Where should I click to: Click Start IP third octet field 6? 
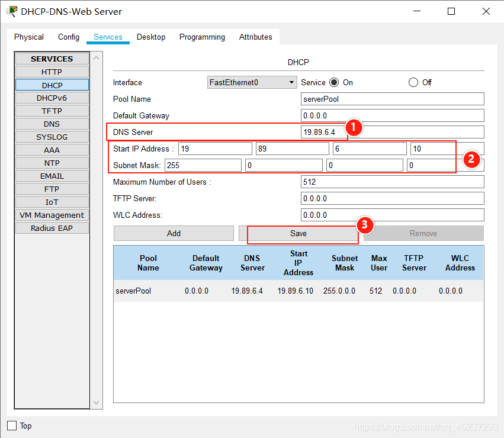pyautogui.click(x=370, y=149)
